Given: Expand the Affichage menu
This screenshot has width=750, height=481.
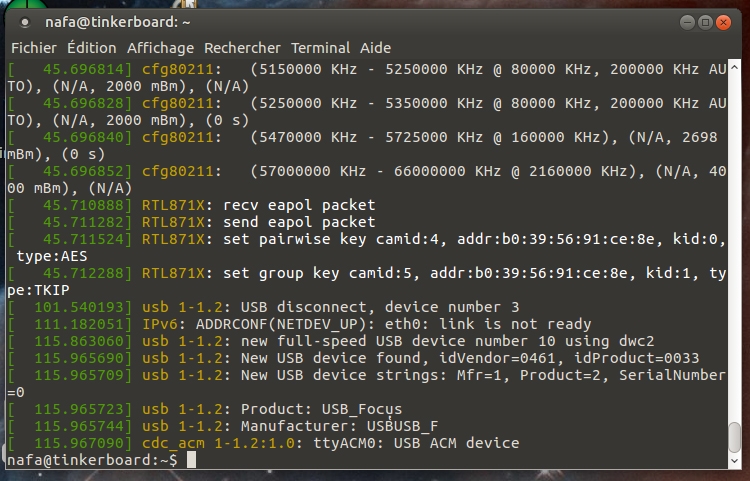Looking at the screenshot, I should (160, 47).
